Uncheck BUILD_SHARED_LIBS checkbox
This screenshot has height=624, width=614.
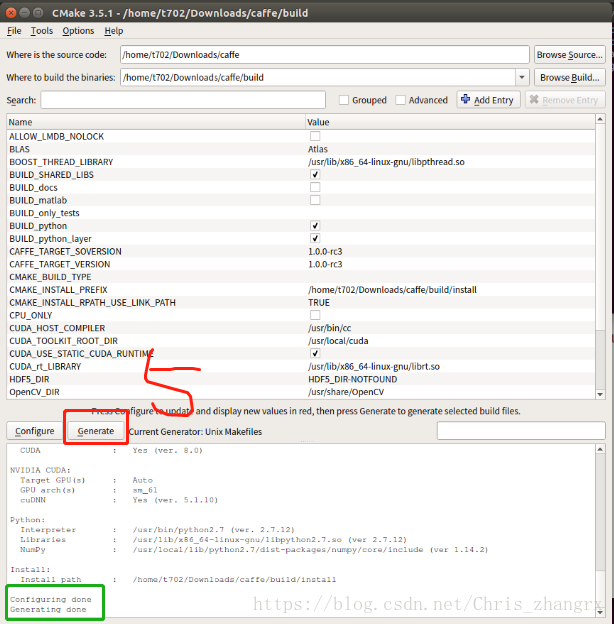coord(315,174)
